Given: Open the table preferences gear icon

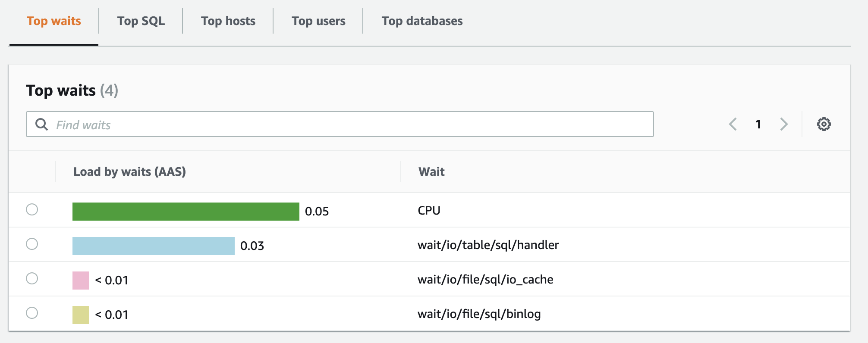Looking at the screenshot, I should (824, 124).
